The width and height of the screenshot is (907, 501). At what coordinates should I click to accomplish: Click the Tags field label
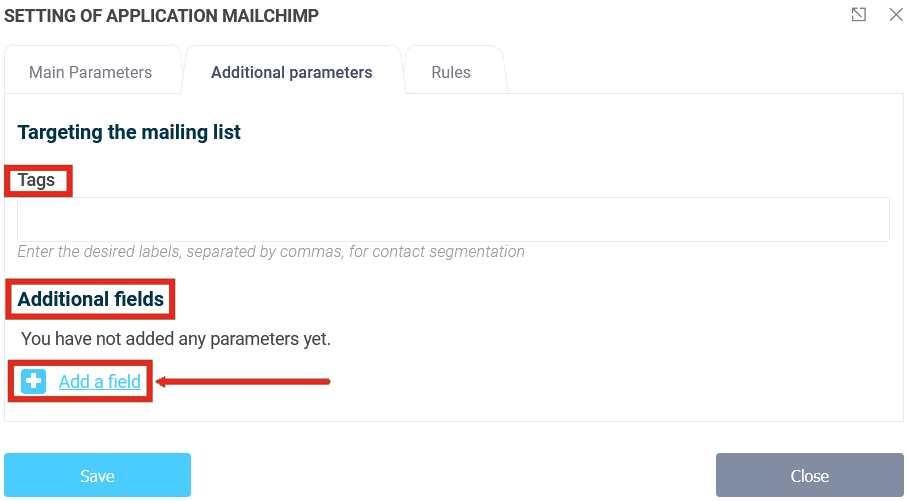click(x=37, y=181)
